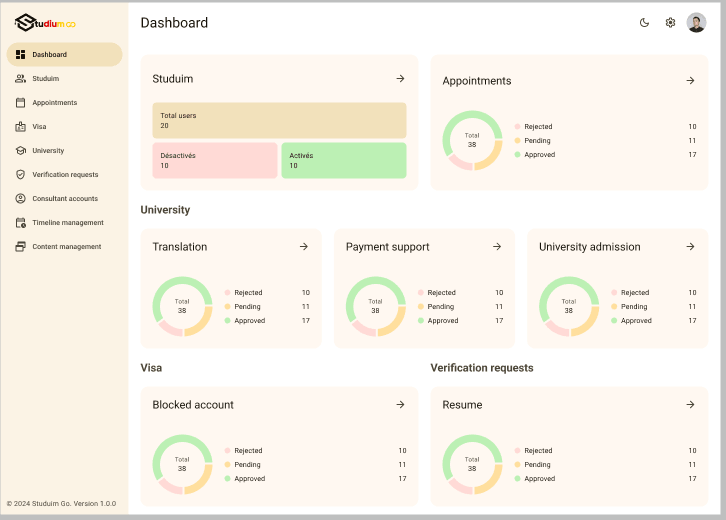
Task: Click the Timeline management sidebar icon
Action: tap(21, 223)
